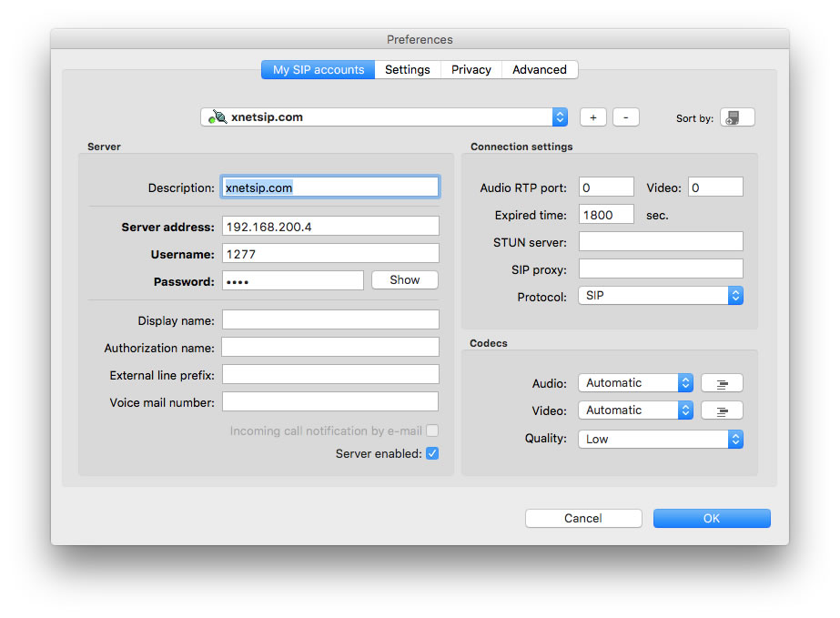This screenshot has height=618, width=840.
Task: Click the Video RTP port field
Action: (715, 187)
